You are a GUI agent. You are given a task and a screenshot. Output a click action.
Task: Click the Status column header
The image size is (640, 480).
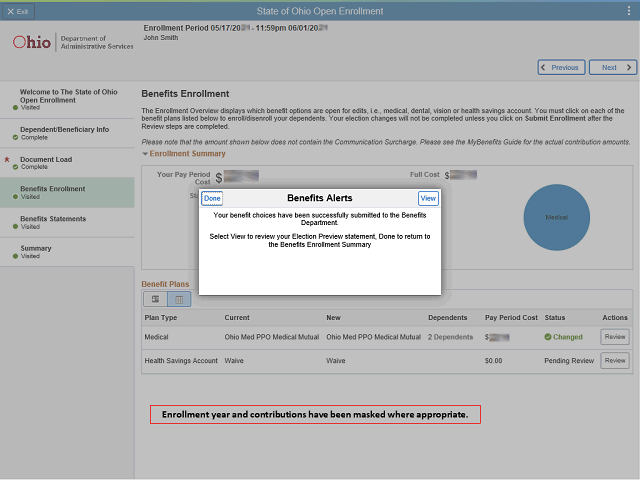[555, 318]
